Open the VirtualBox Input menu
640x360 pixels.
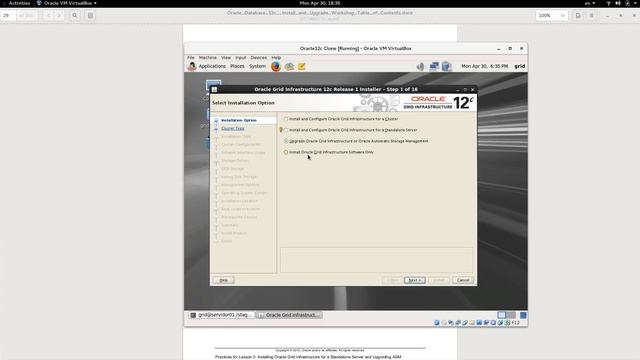(x=240, y=58)
